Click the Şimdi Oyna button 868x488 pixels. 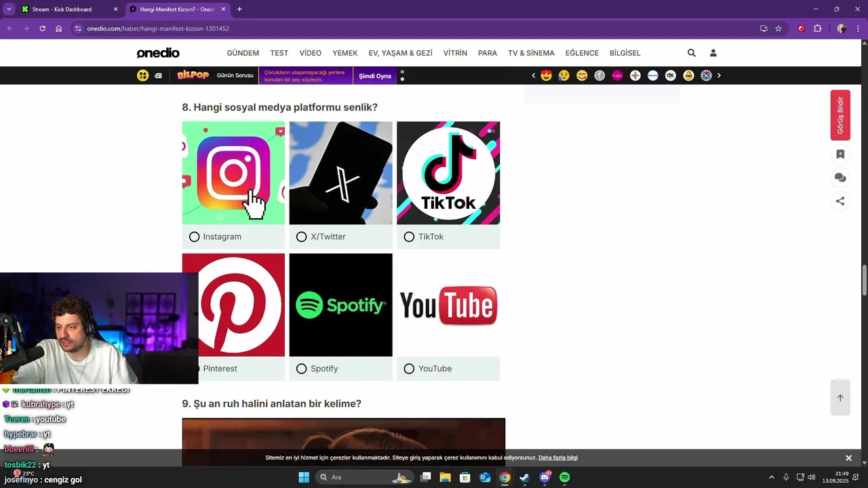pyautogui.click(x=375, y=76)
